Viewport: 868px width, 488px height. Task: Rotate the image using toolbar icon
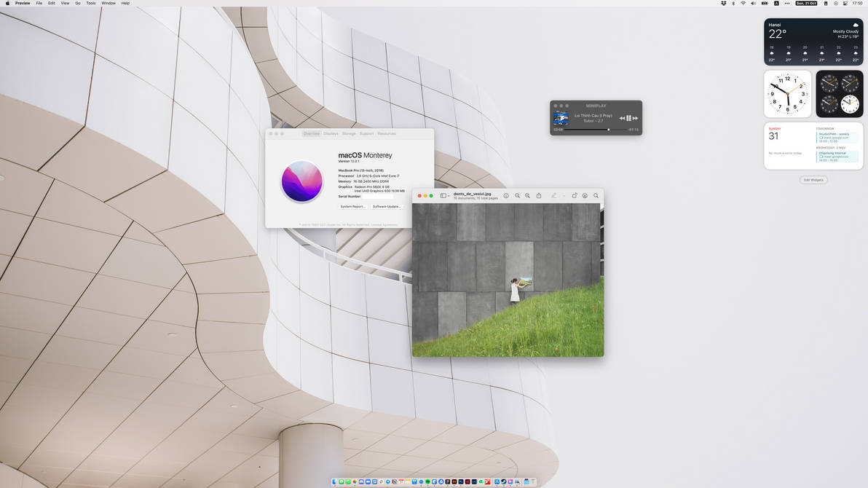574,195
